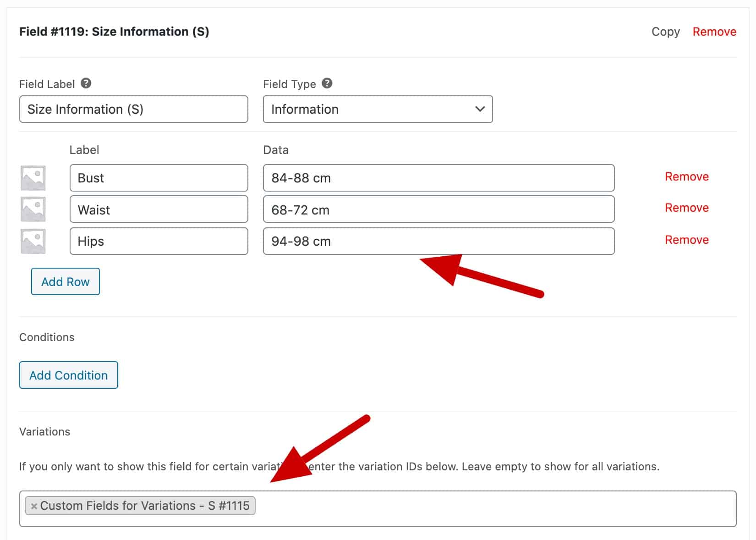This screenshot has width=756, height=540.
Task: Open the Field Type Information dropdown
Action: (378, 109)
